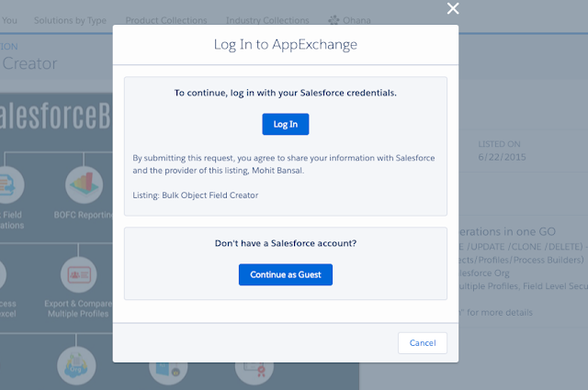This screenshot has width=588, height=390.
Task: Click the Salesforce banner image in the background
Action: click(x=56, y=116)
